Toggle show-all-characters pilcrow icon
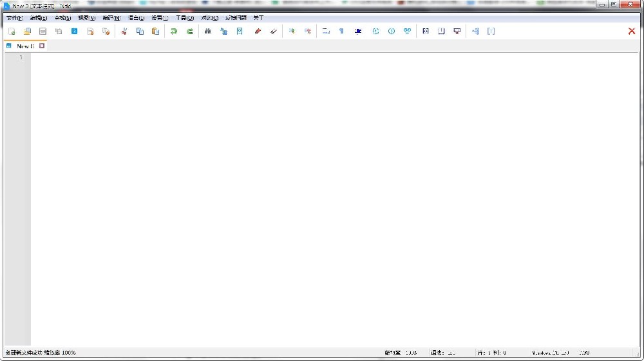 [342, 31]
